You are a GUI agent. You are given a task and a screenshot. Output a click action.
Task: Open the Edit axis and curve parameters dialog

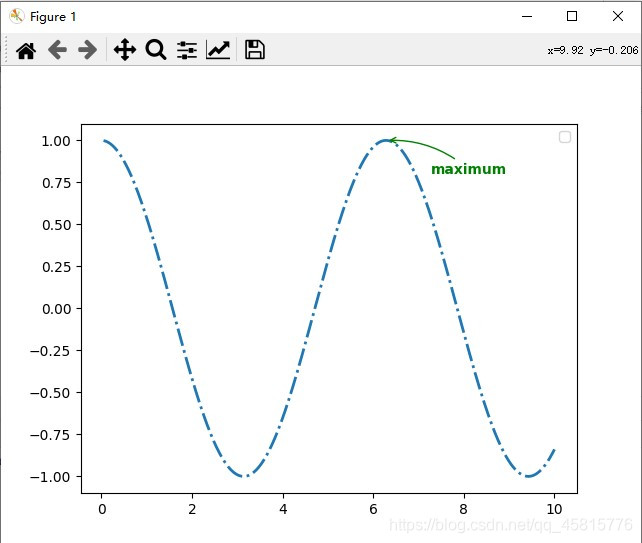[x=218, y=50]
